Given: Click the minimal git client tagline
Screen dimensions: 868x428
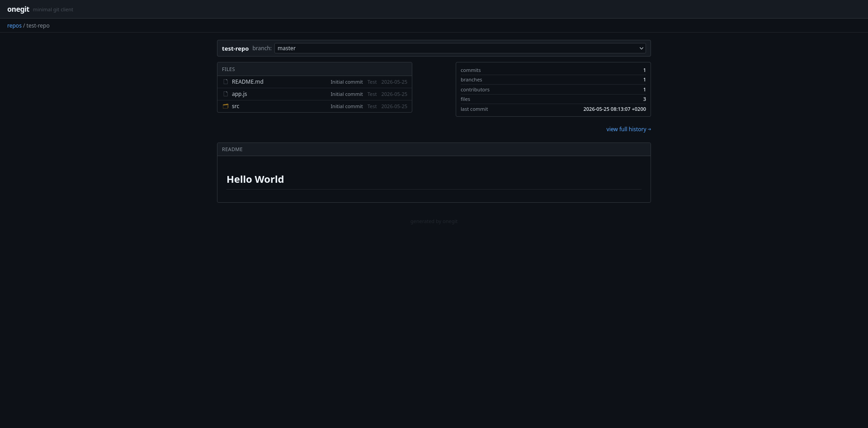Looking at the screenshot, I should pyautogui.click(x=53, y=10).
